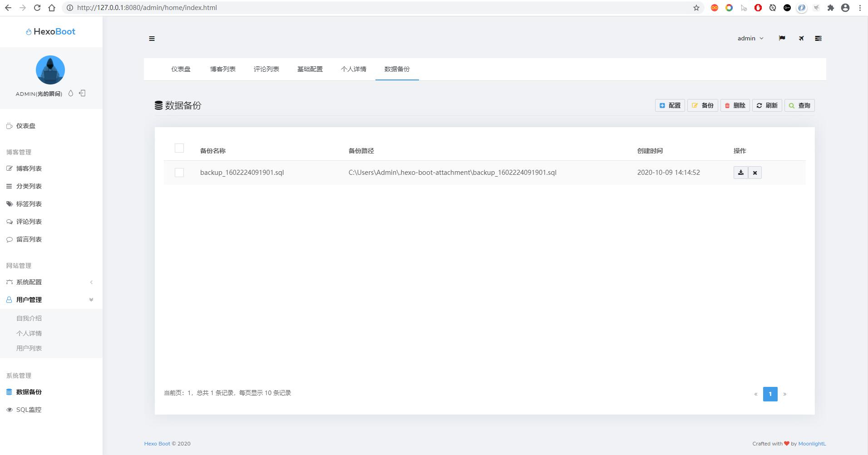Select page 1 in pagination
Viewport: 868px width, 455px height.
pos(770,394)
